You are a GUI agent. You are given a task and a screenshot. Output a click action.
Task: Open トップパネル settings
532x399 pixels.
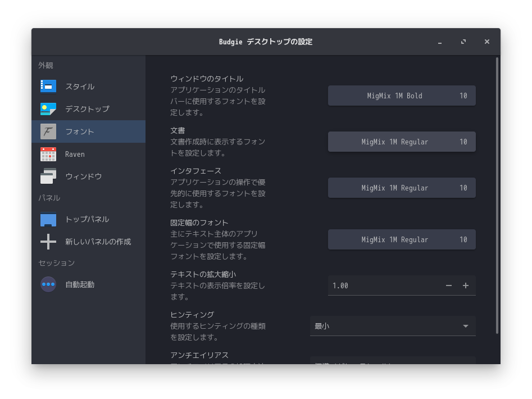(x=89, y=219)
